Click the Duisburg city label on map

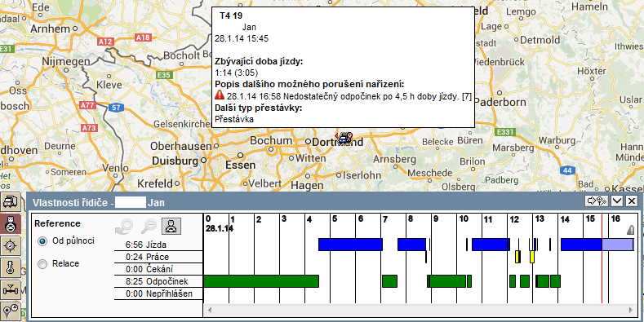click(x=175, y=161)
